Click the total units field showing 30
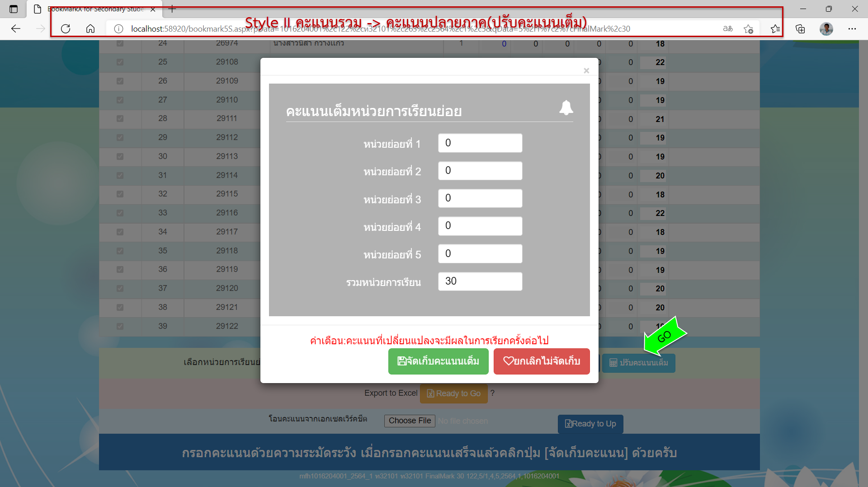The width and height of the screenshot is (868, 487). (x=480, y=281)
